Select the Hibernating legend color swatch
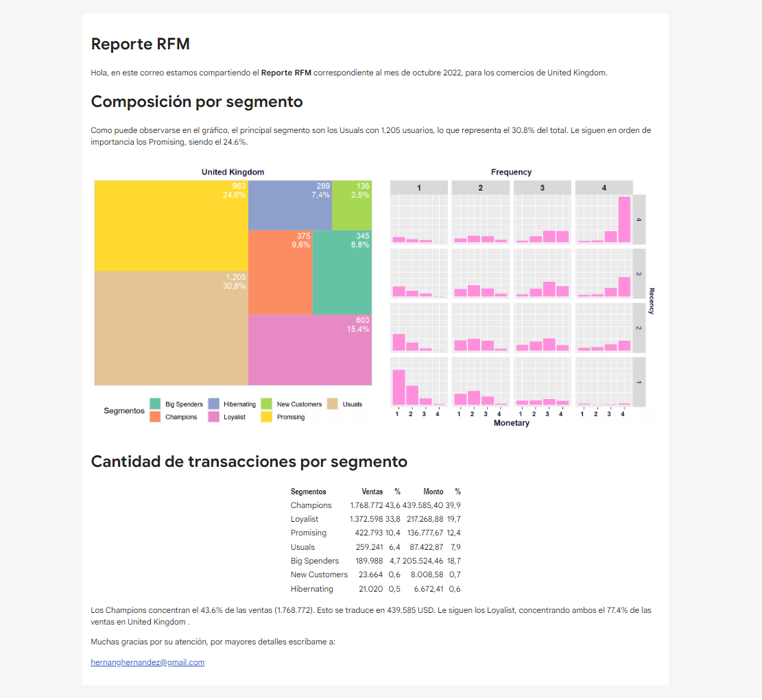Viewport: 762px width, 700px height. coord(214,405)
